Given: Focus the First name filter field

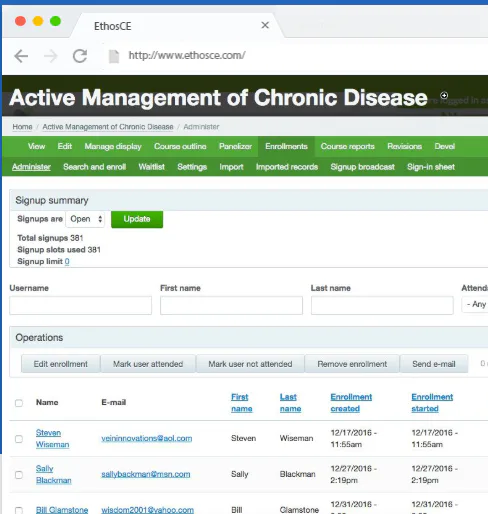Looking at the screenshot, I should pos(231,305).
